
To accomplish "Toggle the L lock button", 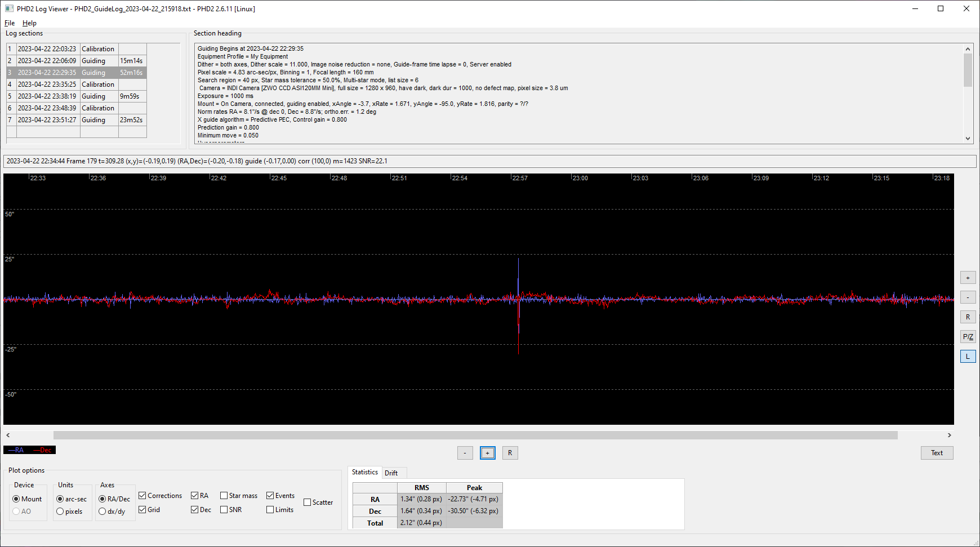I will [968, 357].
